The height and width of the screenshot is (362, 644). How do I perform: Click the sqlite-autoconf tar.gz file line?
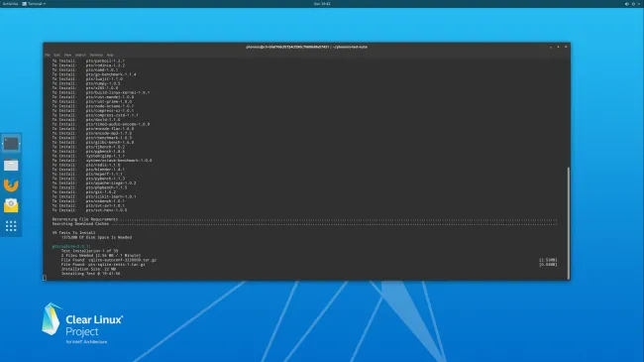pos(109,260)
